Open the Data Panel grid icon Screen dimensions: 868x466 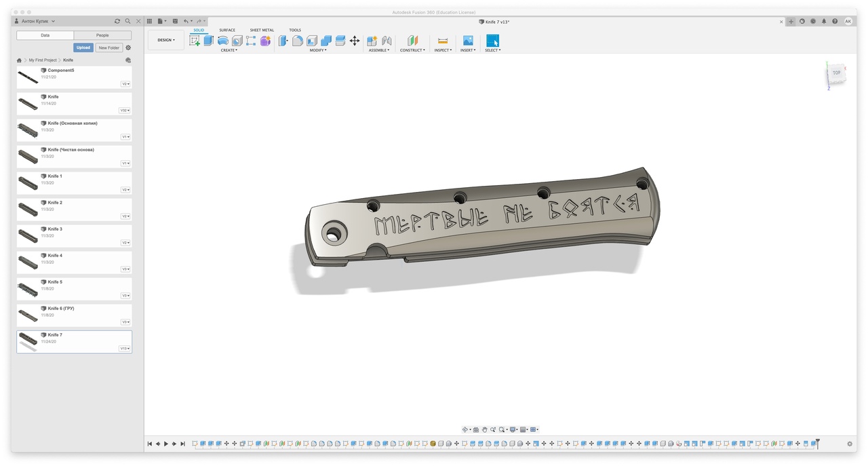click(x=150, y=21)
